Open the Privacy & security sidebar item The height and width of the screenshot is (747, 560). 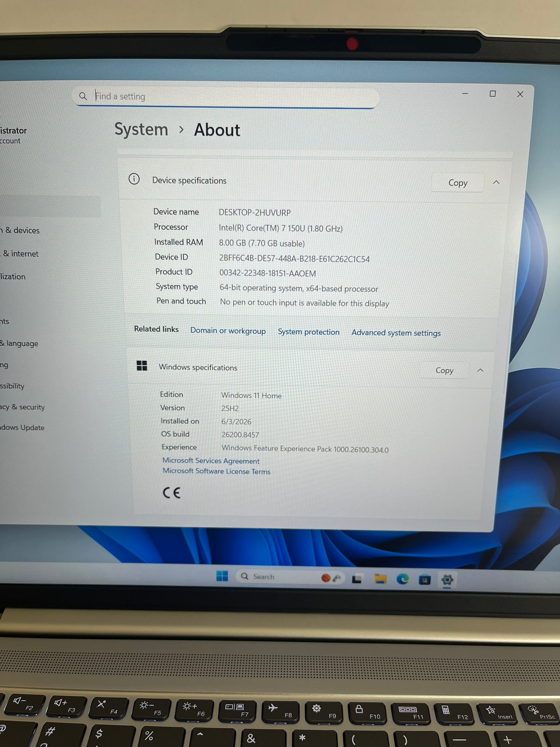pos(22,407)
